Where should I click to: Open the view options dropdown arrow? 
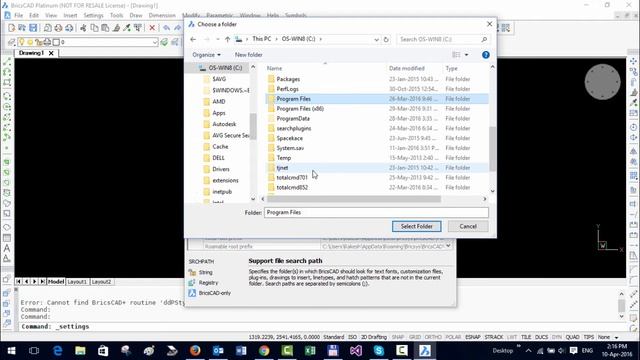(467, 55)
